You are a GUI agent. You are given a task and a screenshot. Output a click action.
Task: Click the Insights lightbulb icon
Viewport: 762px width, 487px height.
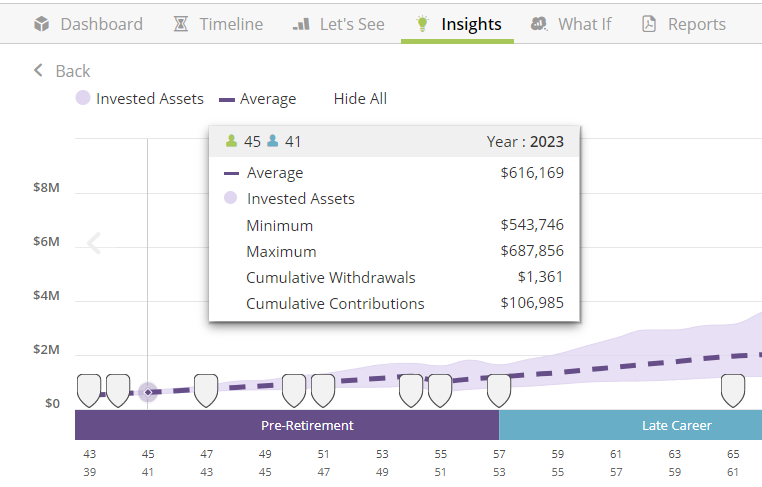pyautogui.click(x=423, y=23)
